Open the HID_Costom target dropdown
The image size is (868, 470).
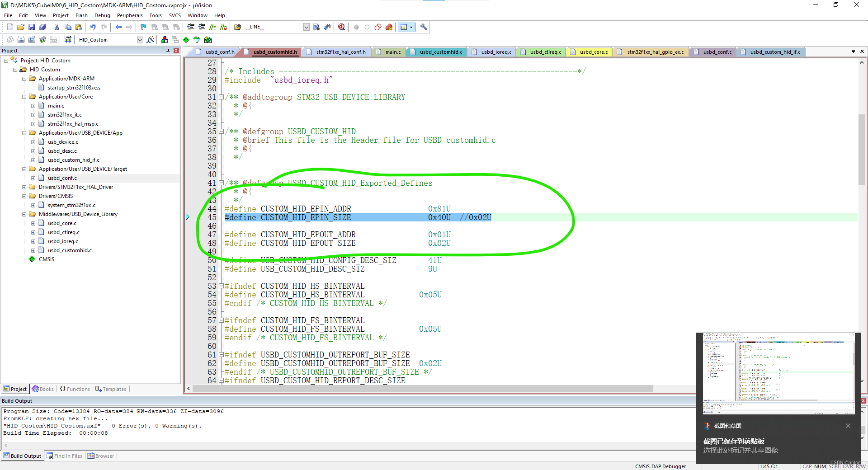click(139, 39)
